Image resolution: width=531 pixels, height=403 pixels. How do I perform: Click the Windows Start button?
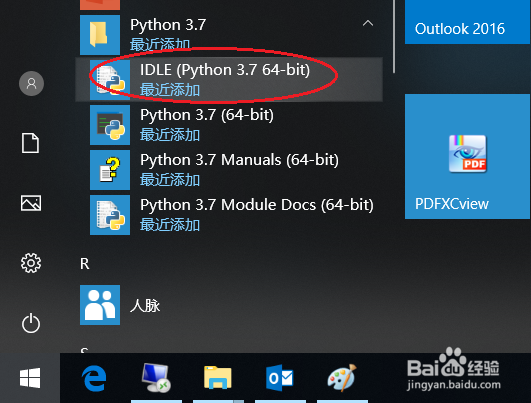click(30, 378)
